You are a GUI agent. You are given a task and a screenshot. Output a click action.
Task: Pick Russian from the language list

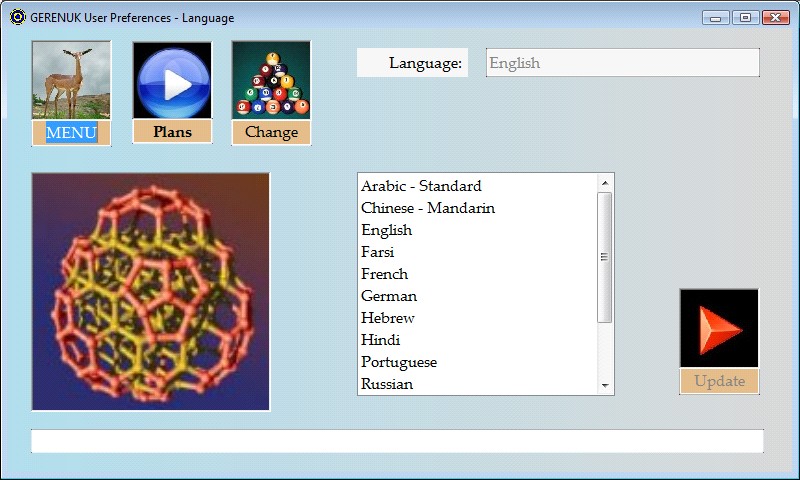[x=387, y=384]
